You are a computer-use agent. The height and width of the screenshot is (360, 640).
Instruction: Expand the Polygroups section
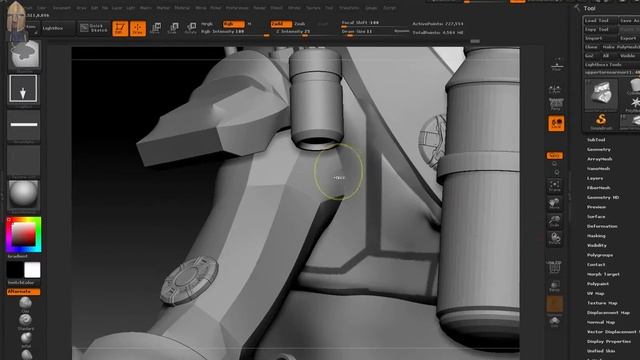[x=600, y=255]
